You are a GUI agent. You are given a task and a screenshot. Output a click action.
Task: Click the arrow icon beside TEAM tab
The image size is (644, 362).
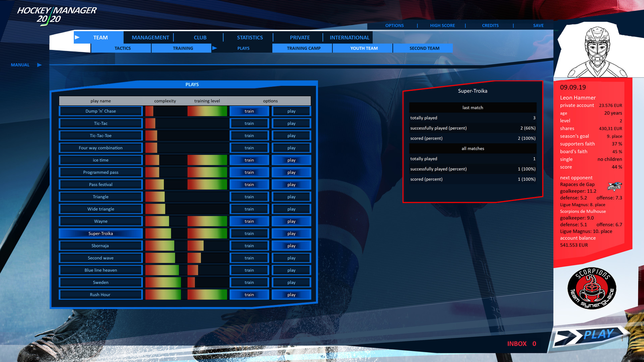point(77,38)
